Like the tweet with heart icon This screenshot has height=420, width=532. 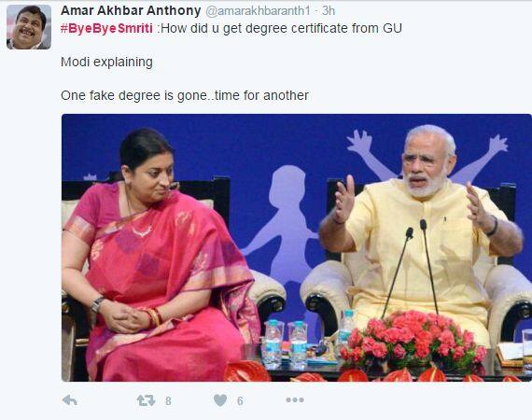pyautogui.click(x=220, y=400)
